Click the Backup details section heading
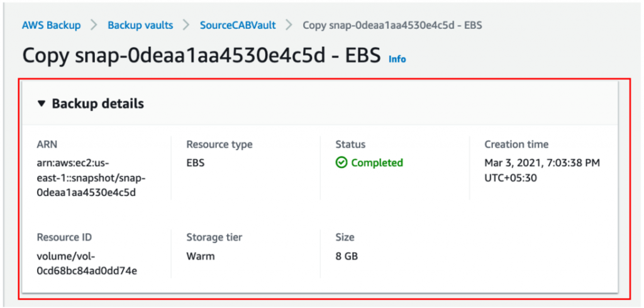This screenshot has width=644, height=308. [x=97, y=104]
